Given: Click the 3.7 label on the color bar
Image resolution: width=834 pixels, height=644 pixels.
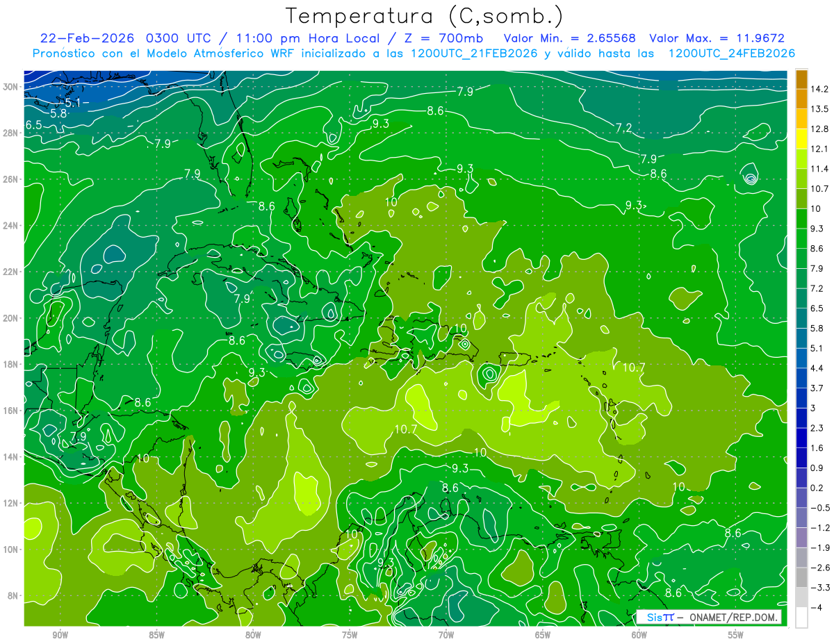Looking at the screenshot, I should (x=817, y=388).
